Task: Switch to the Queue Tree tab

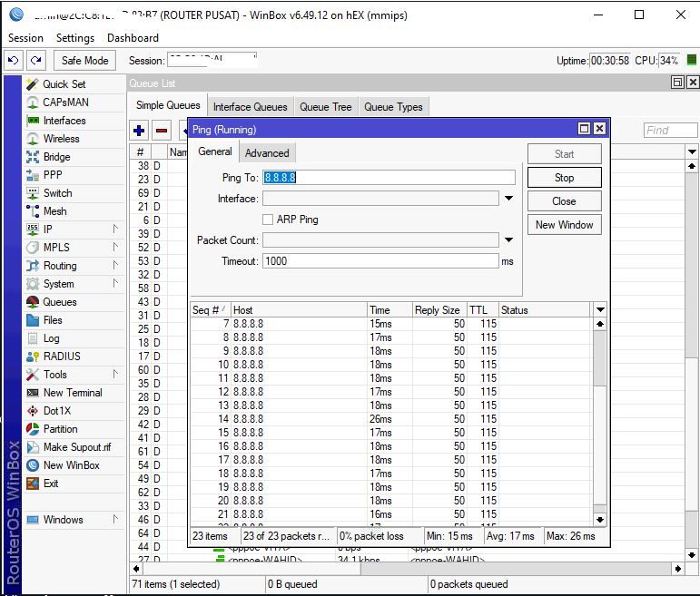Action: 326,107
